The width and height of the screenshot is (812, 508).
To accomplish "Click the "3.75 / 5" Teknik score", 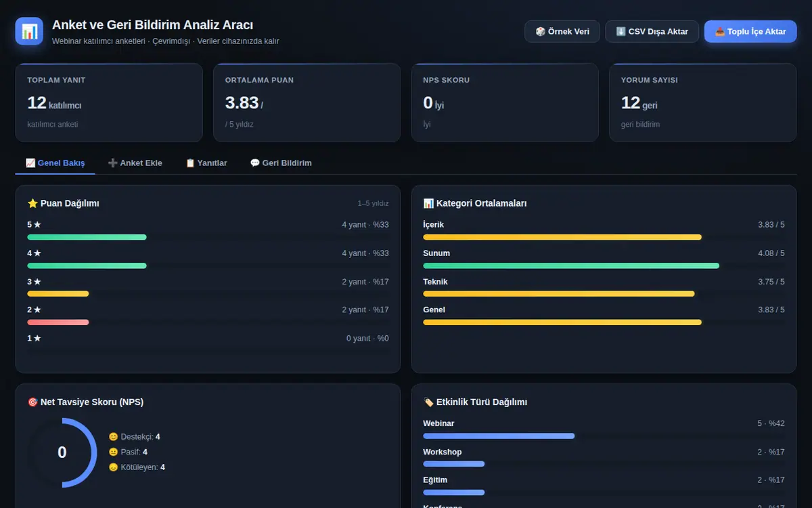I will 771,282.
